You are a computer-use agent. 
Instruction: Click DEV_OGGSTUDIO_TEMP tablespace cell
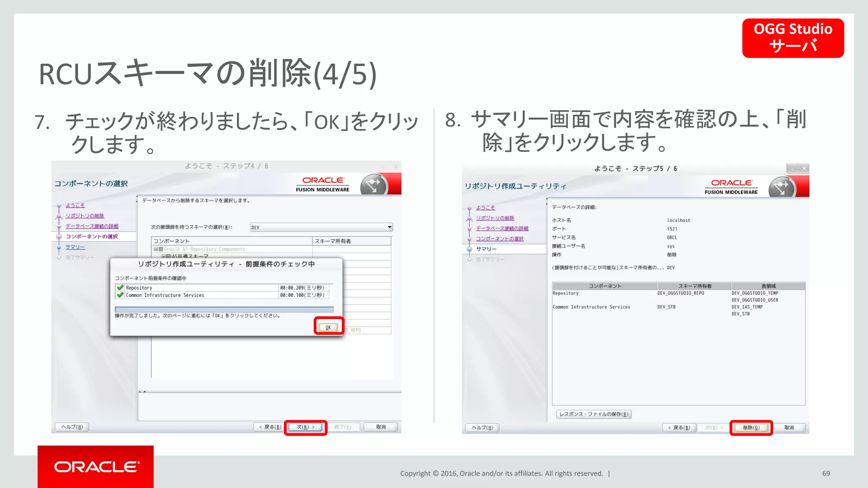click(755, 293)
